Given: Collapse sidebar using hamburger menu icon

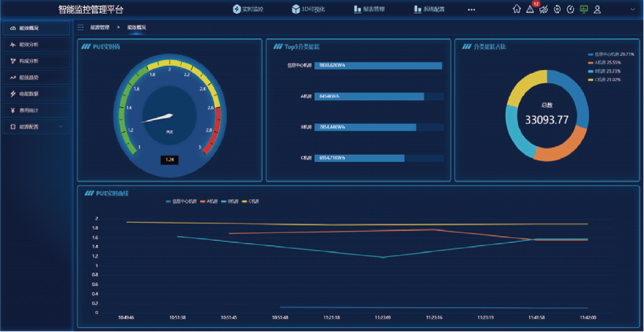Looking at the screenshot, I should [x=80, y=27].
